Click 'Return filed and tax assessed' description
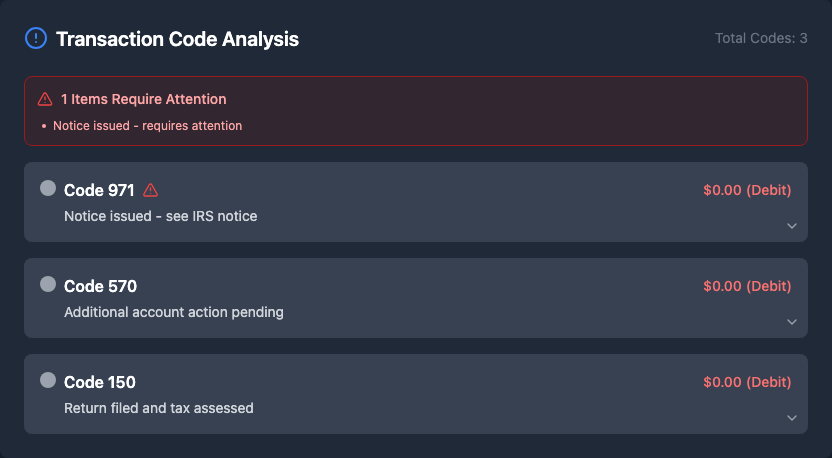 158,408
